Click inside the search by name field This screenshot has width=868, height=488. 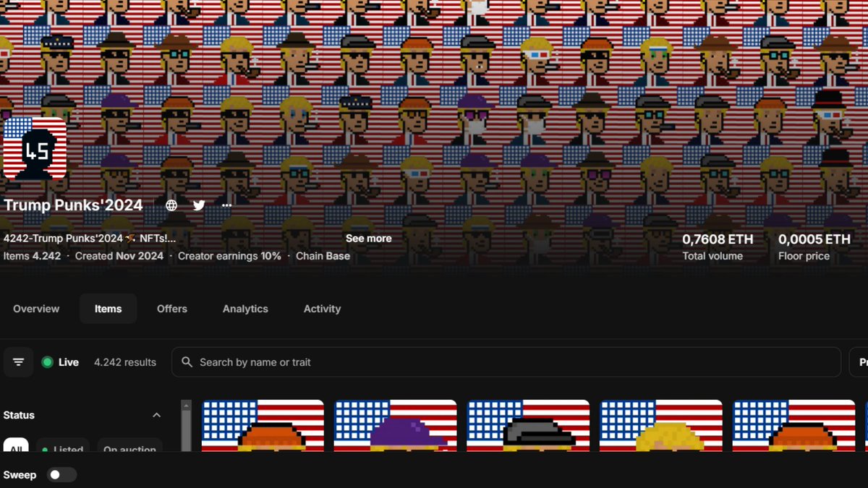tap(362, 361)
